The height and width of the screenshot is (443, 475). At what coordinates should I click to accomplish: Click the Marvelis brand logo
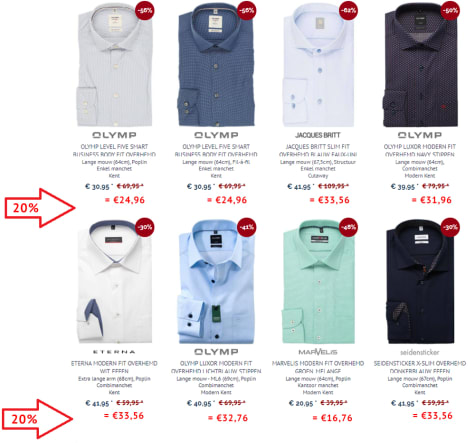click(x=318, y=352)
